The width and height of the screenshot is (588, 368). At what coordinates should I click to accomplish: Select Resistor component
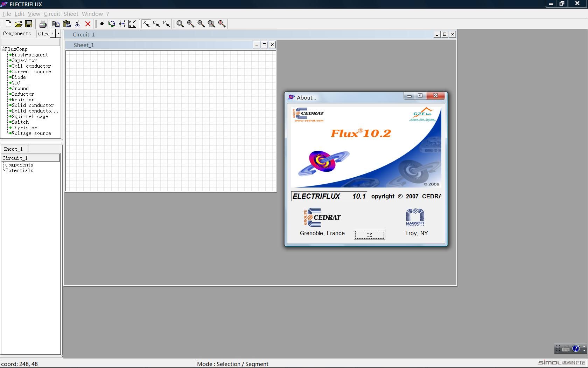click(x=23, y=100)
